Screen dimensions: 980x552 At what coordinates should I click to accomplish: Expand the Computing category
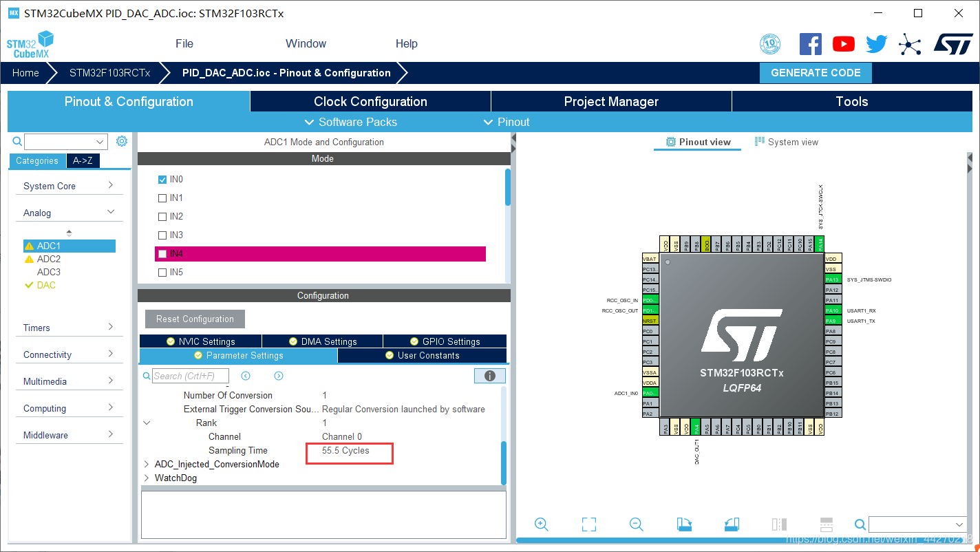pos(111,407)
